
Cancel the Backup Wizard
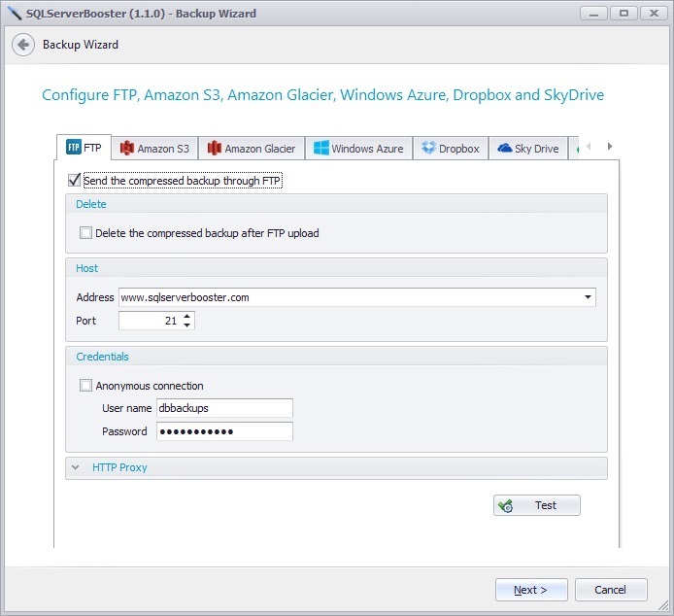tap(611, 590)
